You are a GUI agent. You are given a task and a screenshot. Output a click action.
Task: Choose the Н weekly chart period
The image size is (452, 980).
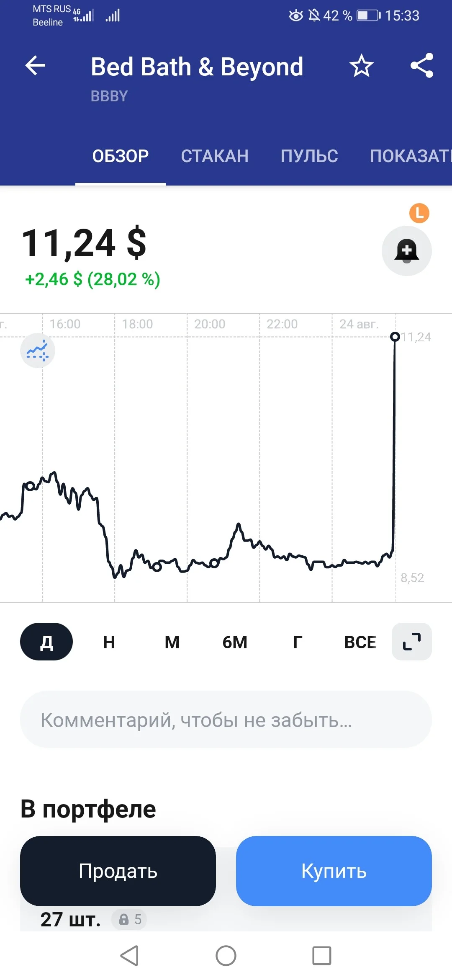(x=109, y=642)
